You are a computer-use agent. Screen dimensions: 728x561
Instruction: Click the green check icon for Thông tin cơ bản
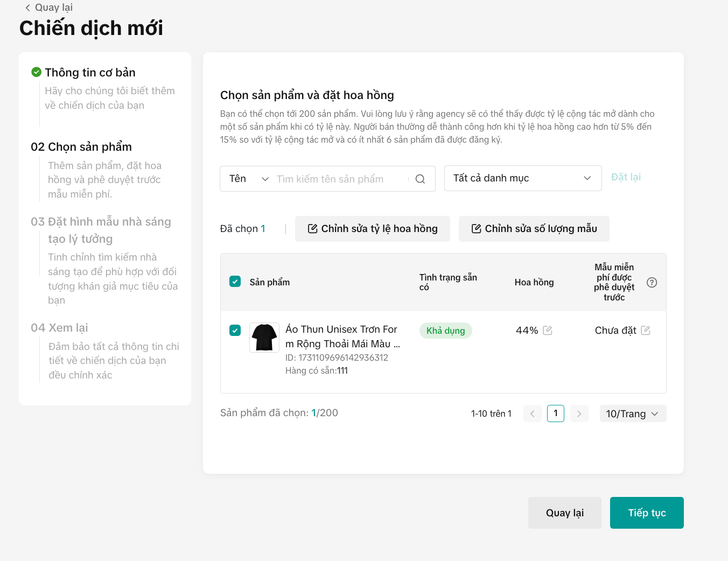37,72
